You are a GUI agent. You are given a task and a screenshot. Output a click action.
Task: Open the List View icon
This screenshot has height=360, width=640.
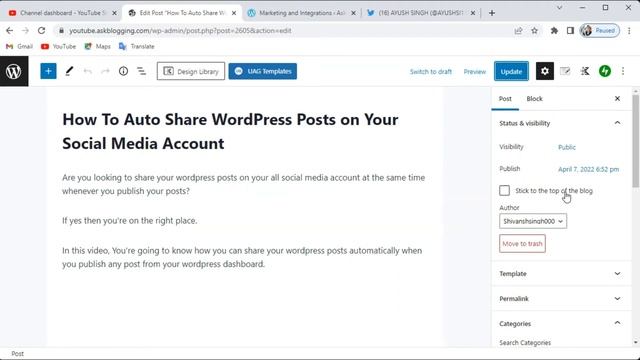tap(141, 71)
